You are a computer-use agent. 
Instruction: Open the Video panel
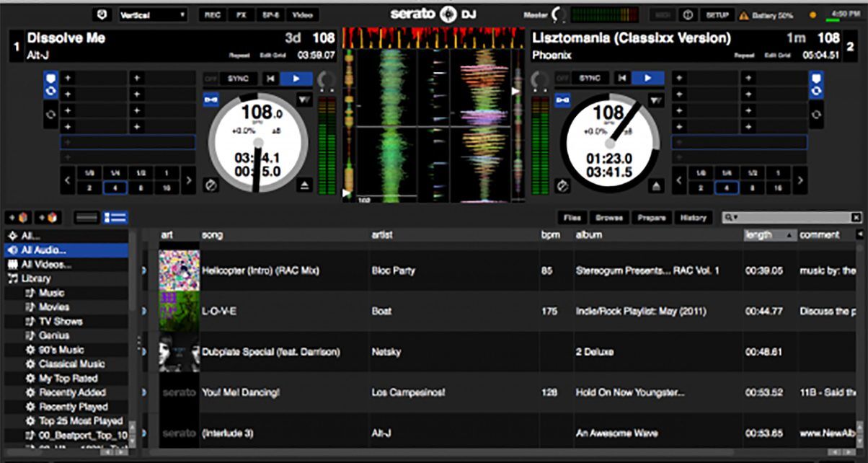point(303,14)
